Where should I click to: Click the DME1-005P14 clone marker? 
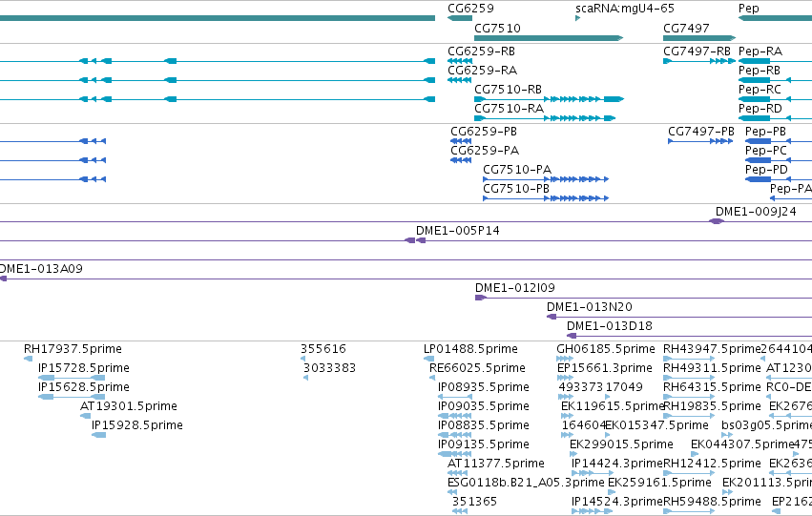coord(415,240)
